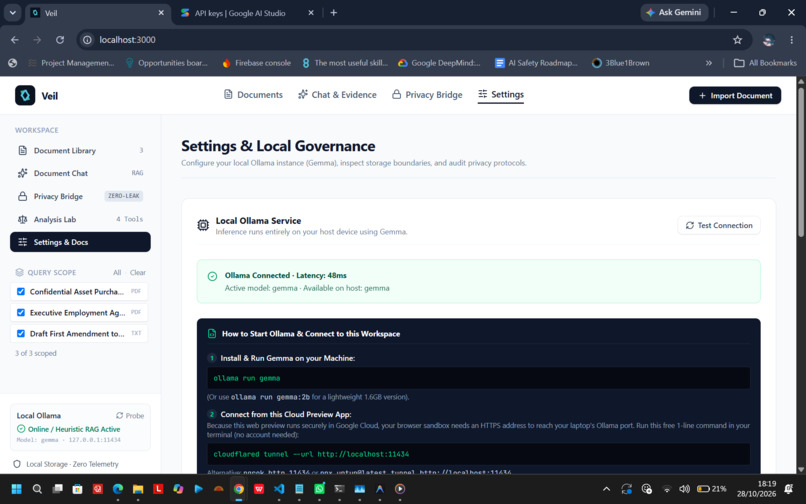
Task: Show hidden system tray icons chevron
Action: coord(607,489)
